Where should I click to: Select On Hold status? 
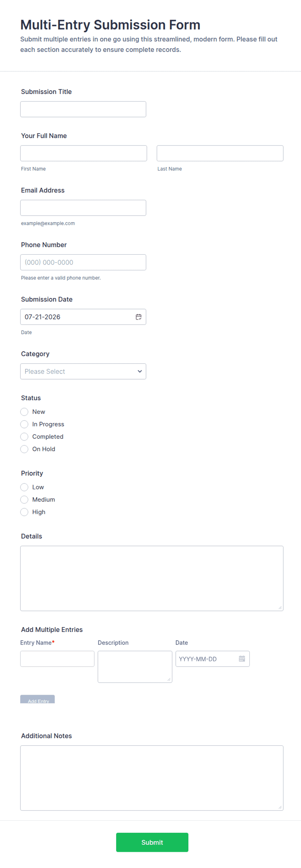coord(24,449)
